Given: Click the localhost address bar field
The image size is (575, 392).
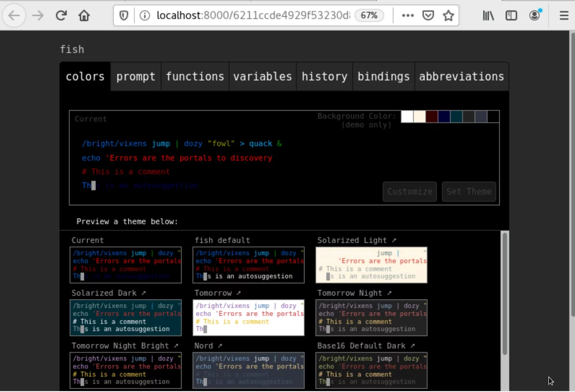Looking at the screenshot, I should point(253,15).
